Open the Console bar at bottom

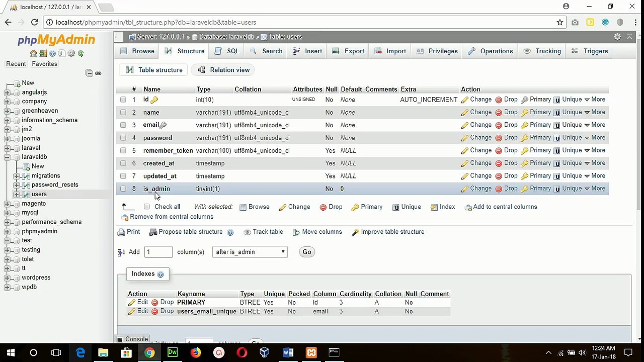coord(133,339)
